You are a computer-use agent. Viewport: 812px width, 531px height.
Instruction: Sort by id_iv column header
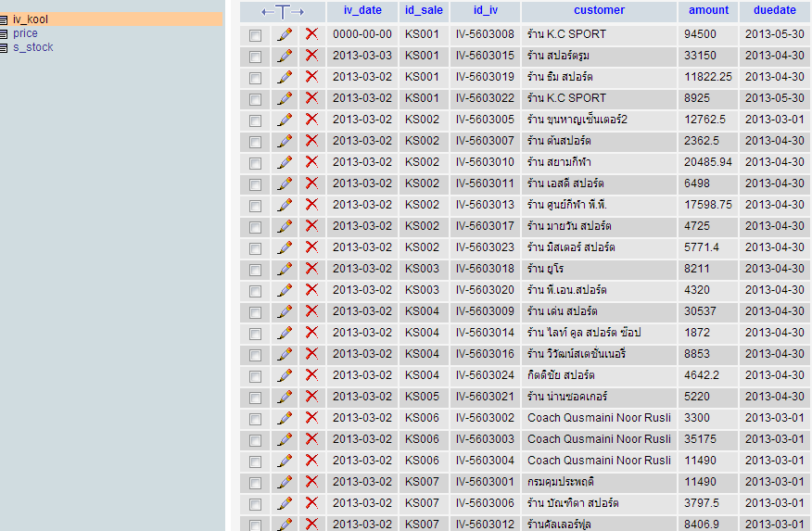[485, 10]
